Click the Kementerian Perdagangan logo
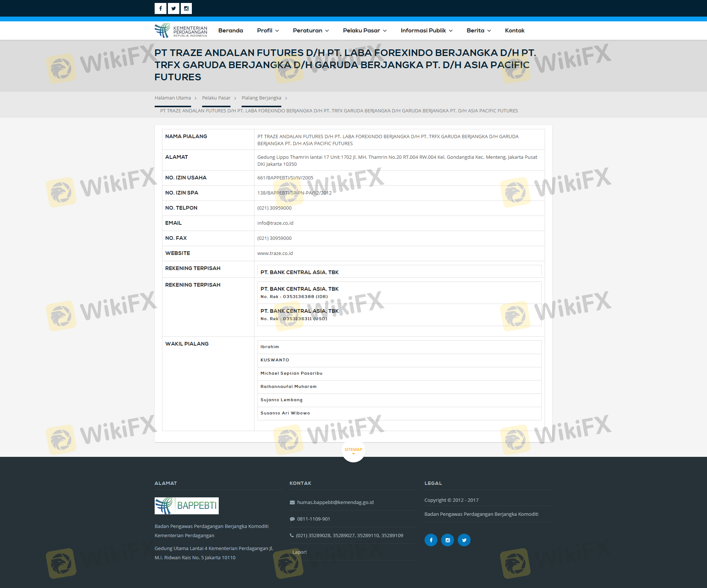 pos(181,31)
